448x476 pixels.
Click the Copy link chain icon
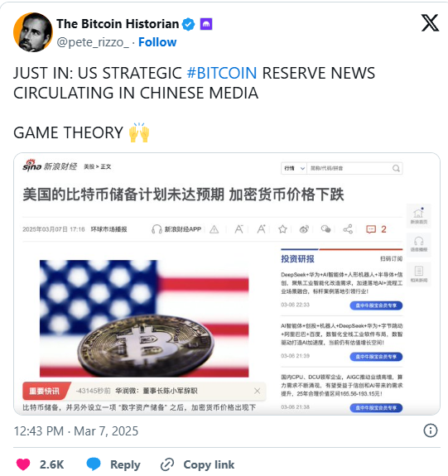pos(167,464)
